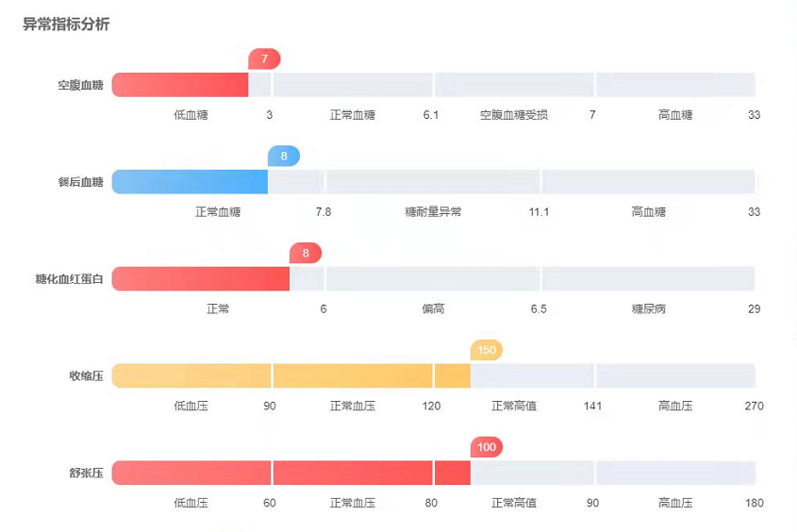This screenshot has width=797, height=532.
Task: Click the 异常指标分析 heading
Action: coord(66,24)
